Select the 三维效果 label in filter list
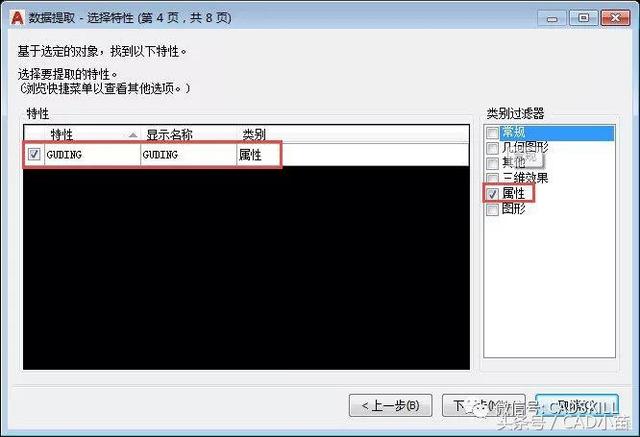The width and height of the screenshot is (640, 437). point(525,177)
